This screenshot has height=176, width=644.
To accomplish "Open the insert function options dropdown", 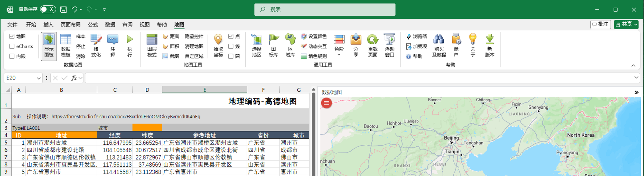I will tap(81, 78).
